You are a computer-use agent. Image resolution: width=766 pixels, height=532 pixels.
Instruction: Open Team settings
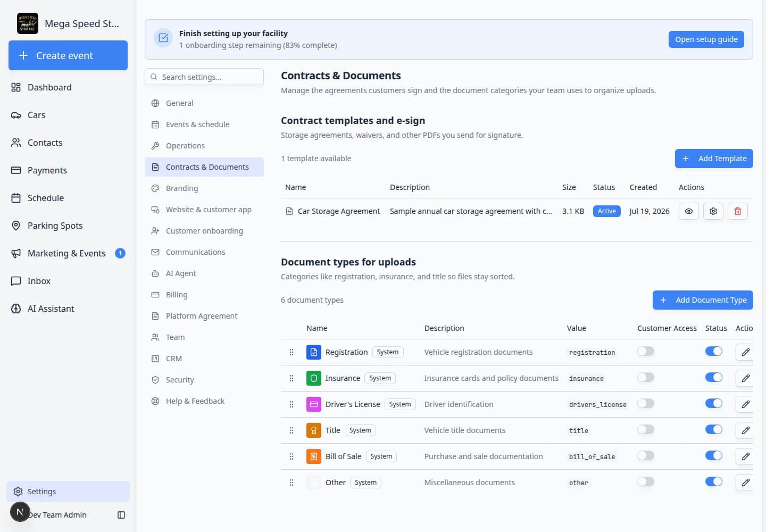204,337
